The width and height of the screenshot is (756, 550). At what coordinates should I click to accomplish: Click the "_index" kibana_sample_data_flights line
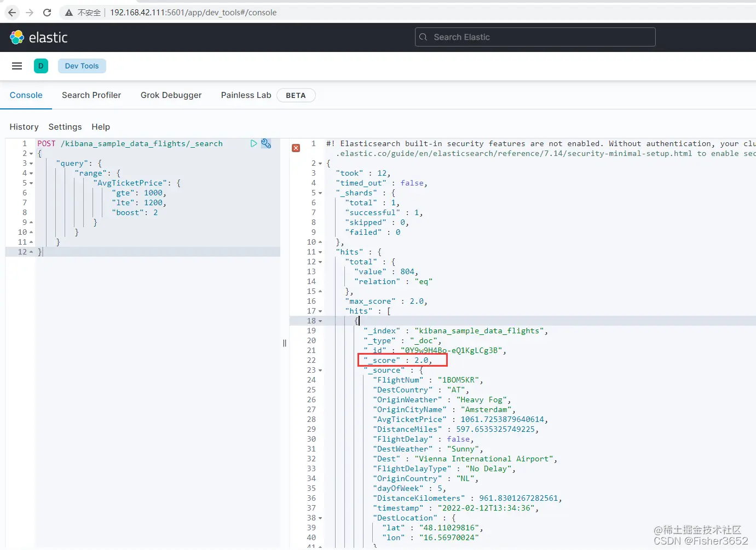pos(456,331)
